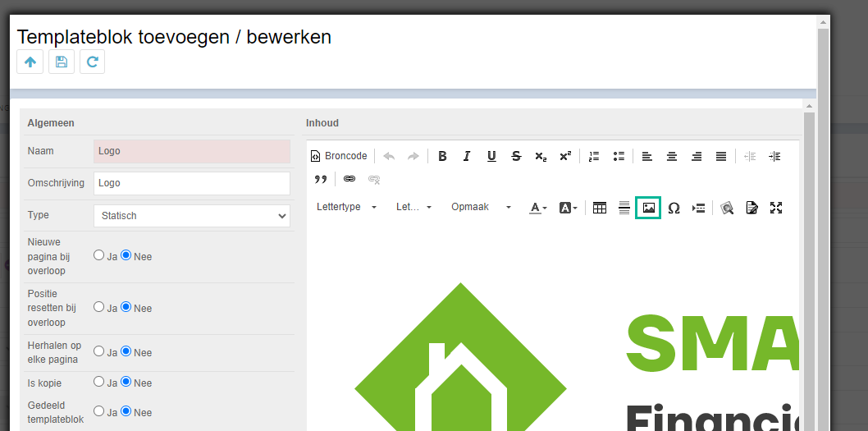Viewport: 868px width, 431px height.
Task: Click the blue up arrow button
Action: click(30, 62)
